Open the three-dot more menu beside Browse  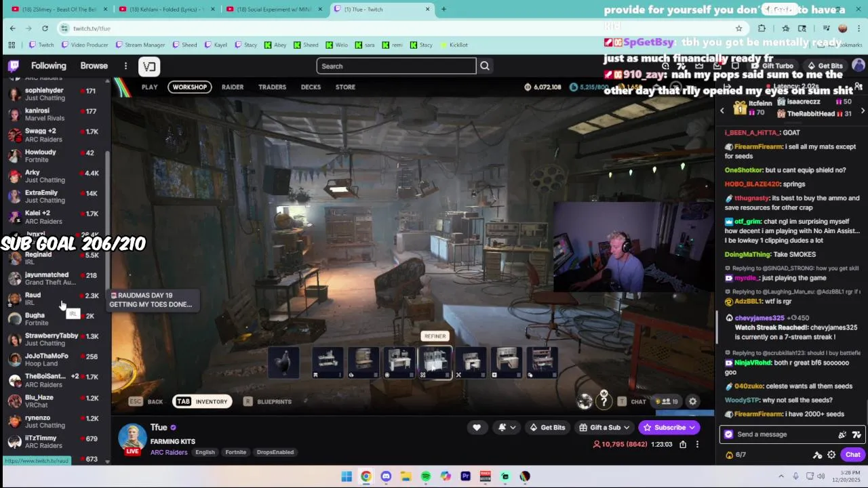tap(125, 66)
